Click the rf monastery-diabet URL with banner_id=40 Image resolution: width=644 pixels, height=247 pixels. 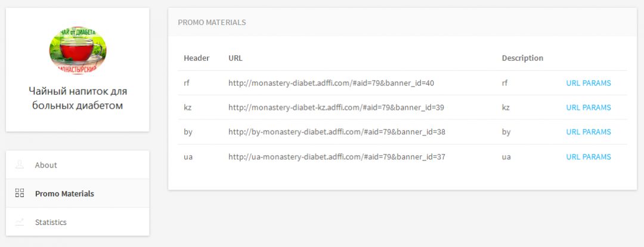pos(331,83)
